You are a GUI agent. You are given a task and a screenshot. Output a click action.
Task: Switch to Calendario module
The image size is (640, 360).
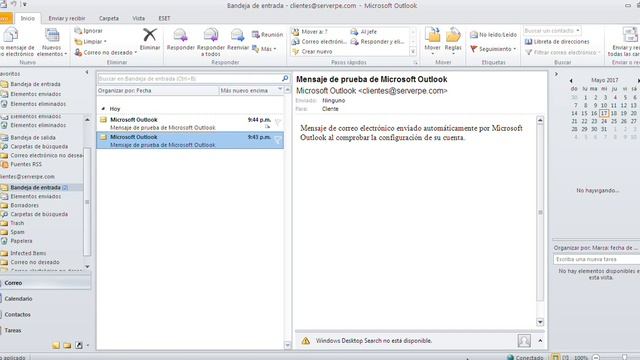(45, 298)
